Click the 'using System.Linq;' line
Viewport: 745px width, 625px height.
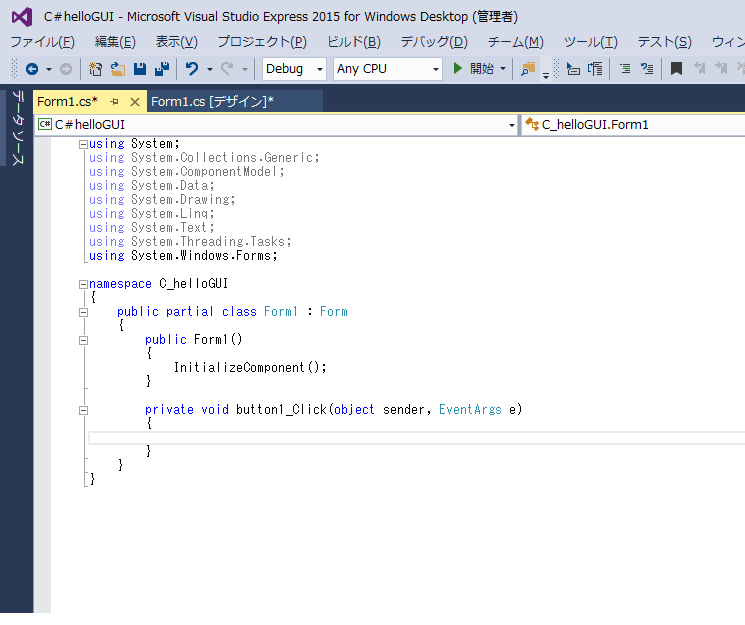click(152, 214)
